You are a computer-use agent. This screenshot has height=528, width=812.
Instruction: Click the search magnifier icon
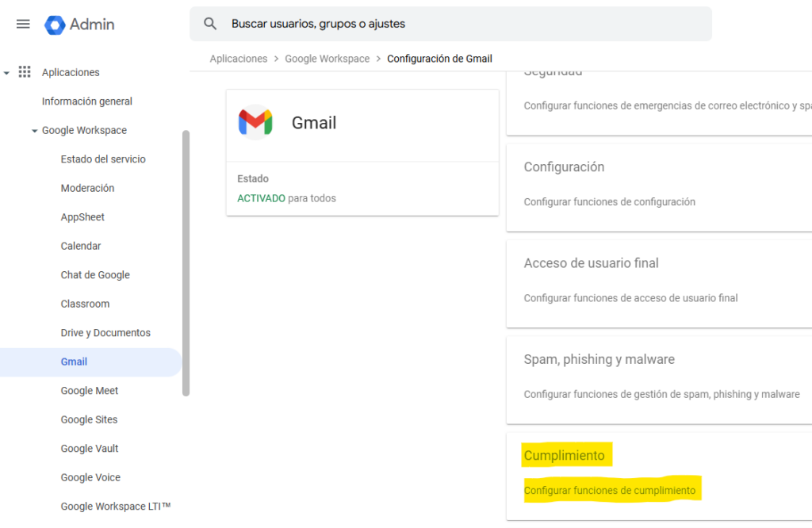coord(210,24)
